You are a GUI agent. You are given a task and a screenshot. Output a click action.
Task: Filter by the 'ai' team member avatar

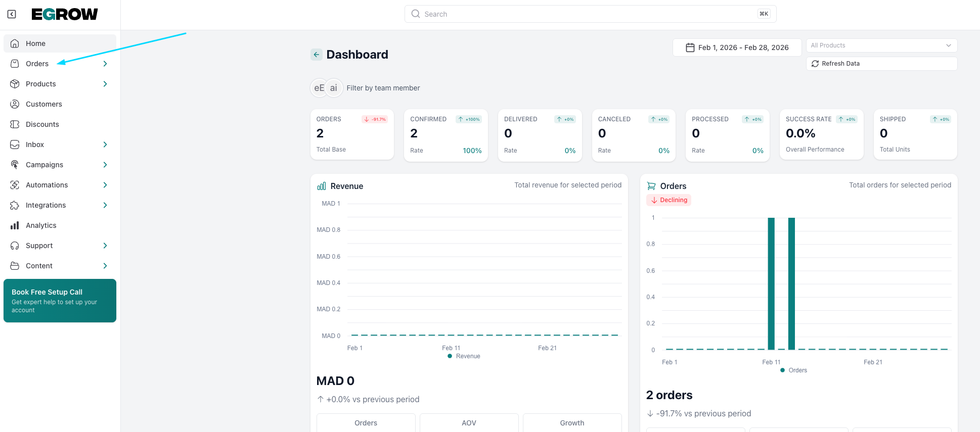334,88
